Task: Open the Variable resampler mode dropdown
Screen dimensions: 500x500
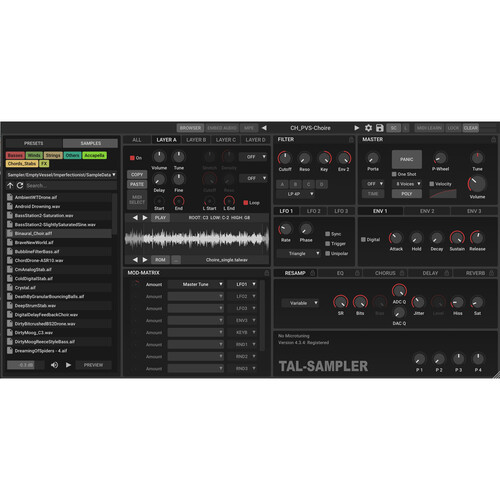Action: click(300, 303)
